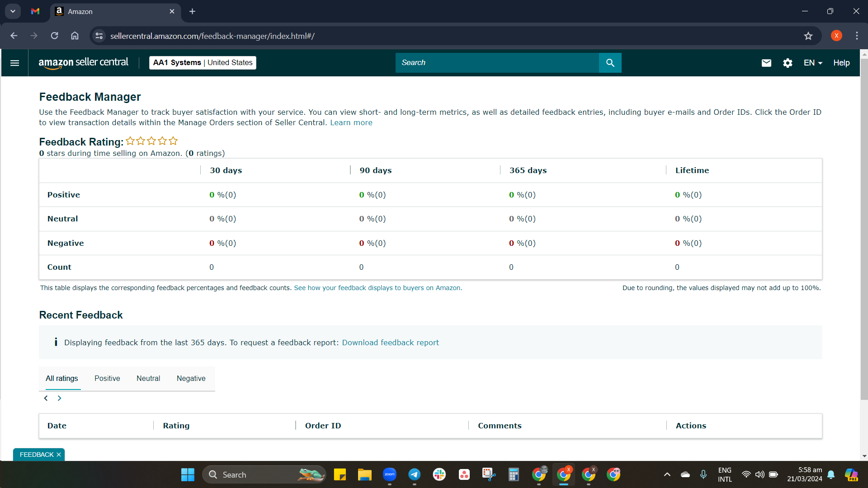Click the ENG INTL language indicator
The image size is (868, 488).
(725, 474)
